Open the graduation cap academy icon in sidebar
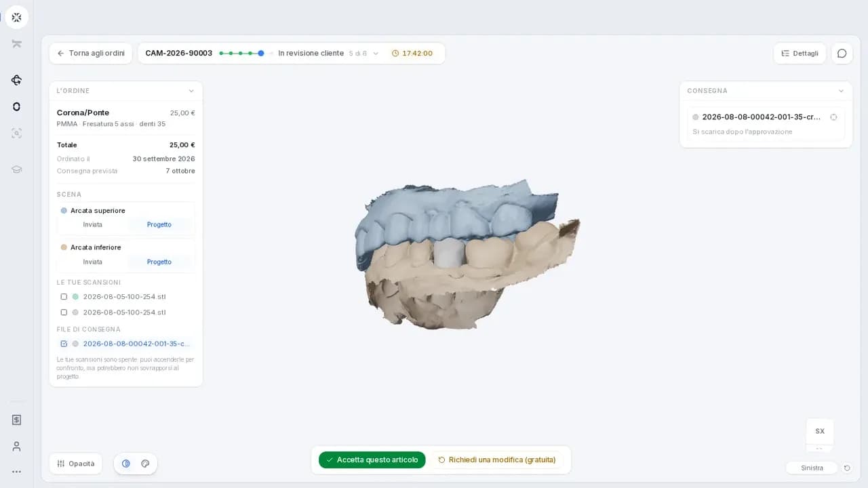Viewport: 868px width, 488px height. click(x=16, y=169)
